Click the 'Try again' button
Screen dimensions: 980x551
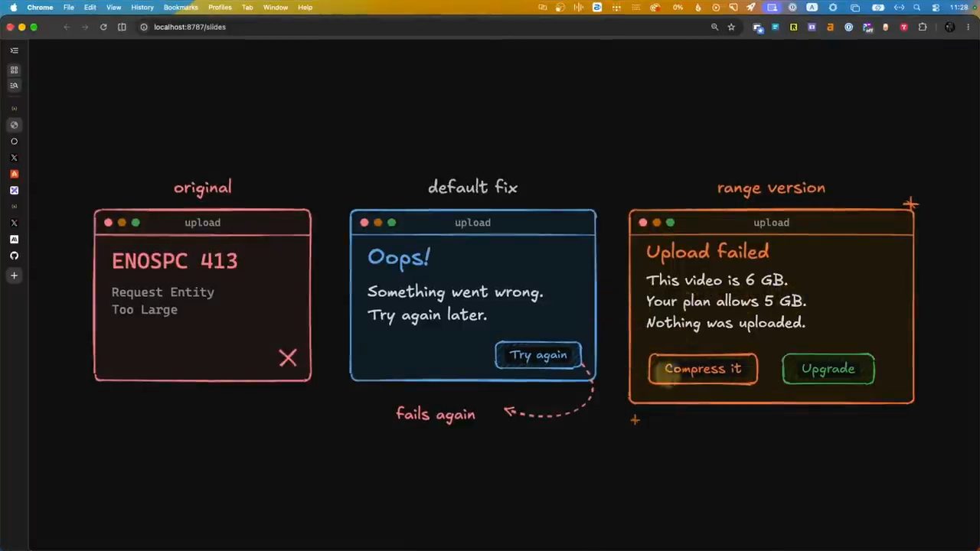point(538,355)
